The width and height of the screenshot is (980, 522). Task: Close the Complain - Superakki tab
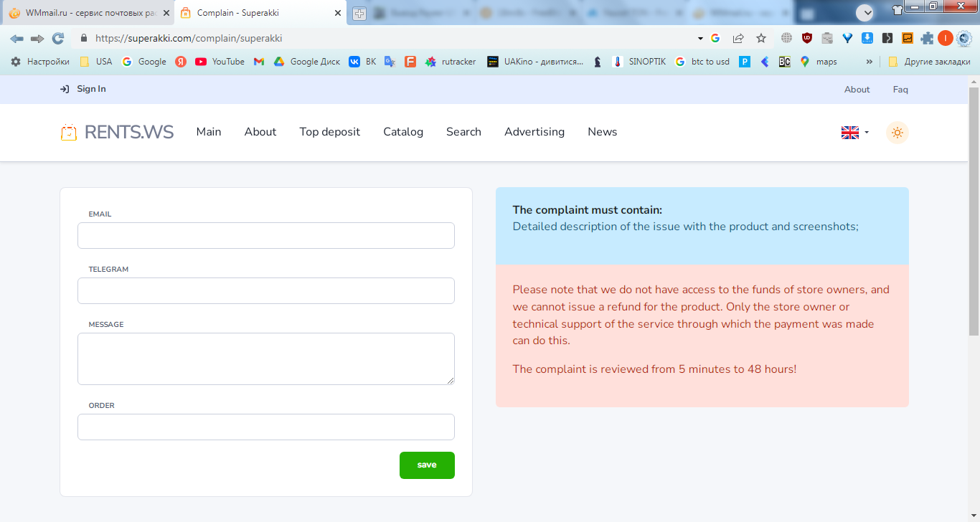[338, 13]
